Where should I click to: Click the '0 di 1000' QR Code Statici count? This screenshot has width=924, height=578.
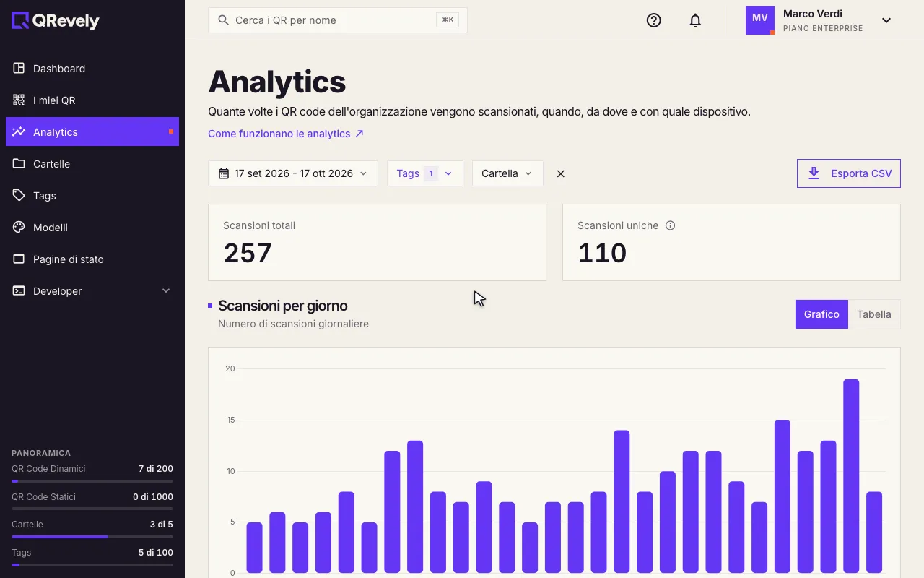[153, 497]
